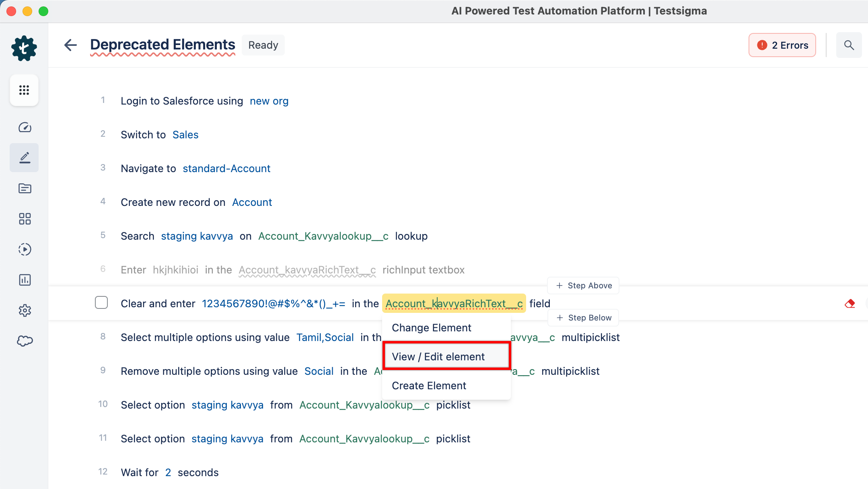Image resolution: width=868 pixels, height=489 pixels.
Task: Click the red macOS close window button
Action: (11, 11)
